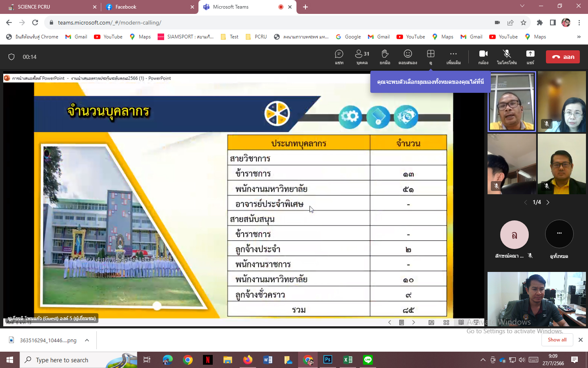This screenshot has width=588, height=368.
Task: Open the reactions menu
Action: point(408,57)
